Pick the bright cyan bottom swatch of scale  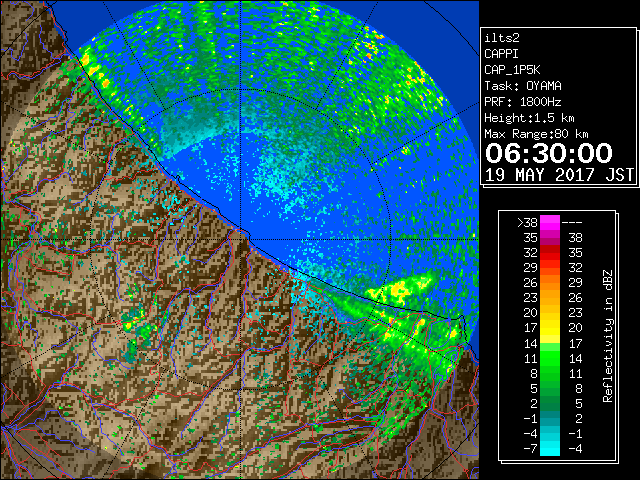(550, 449)
